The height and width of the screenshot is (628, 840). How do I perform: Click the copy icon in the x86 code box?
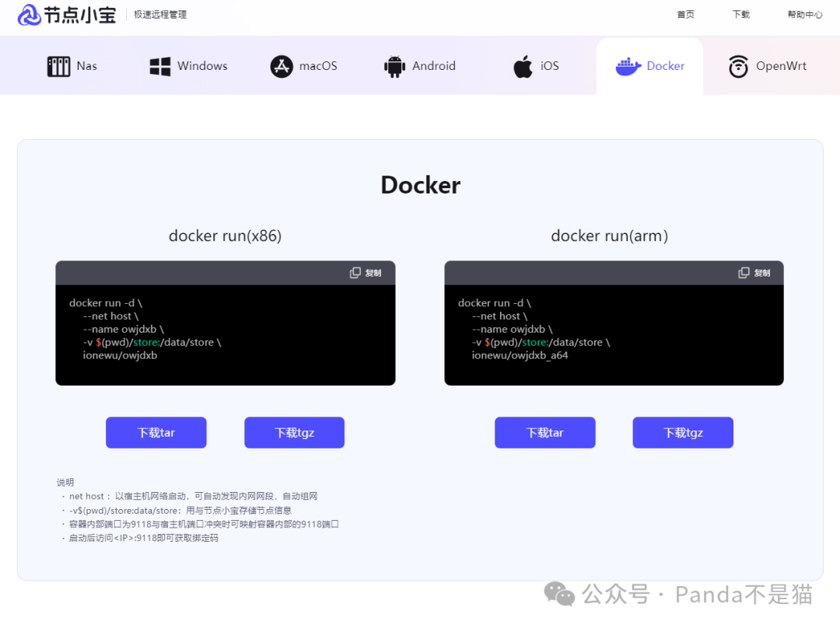click(355, 273)
